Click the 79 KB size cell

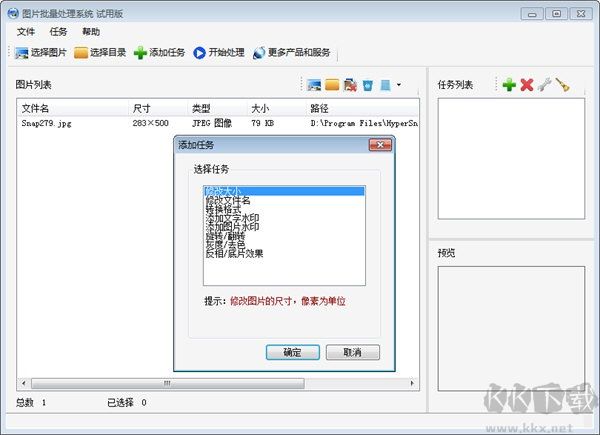coord(262,123)
